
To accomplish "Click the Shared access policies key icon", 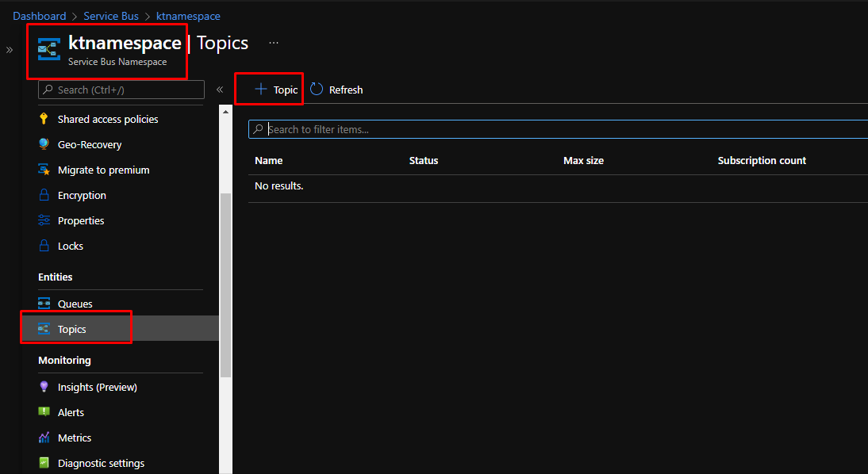I will (44, 120).
